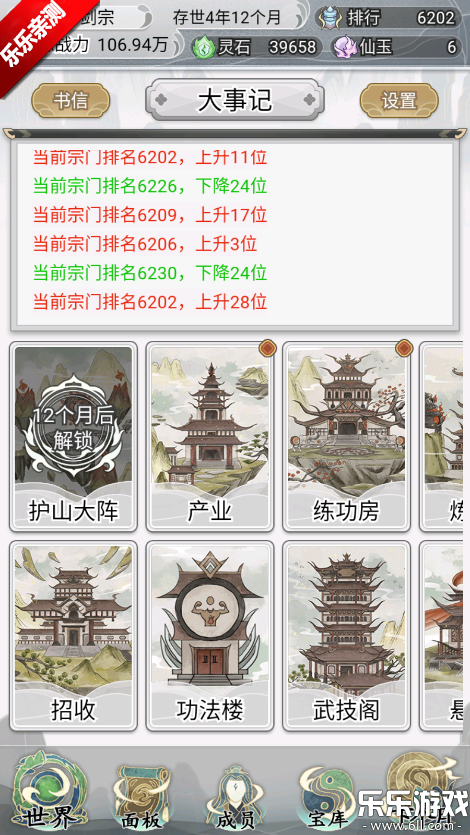Screen dimensions: 470x835
Task: Tap red notification badge on 产业 card
Action: 268,349
